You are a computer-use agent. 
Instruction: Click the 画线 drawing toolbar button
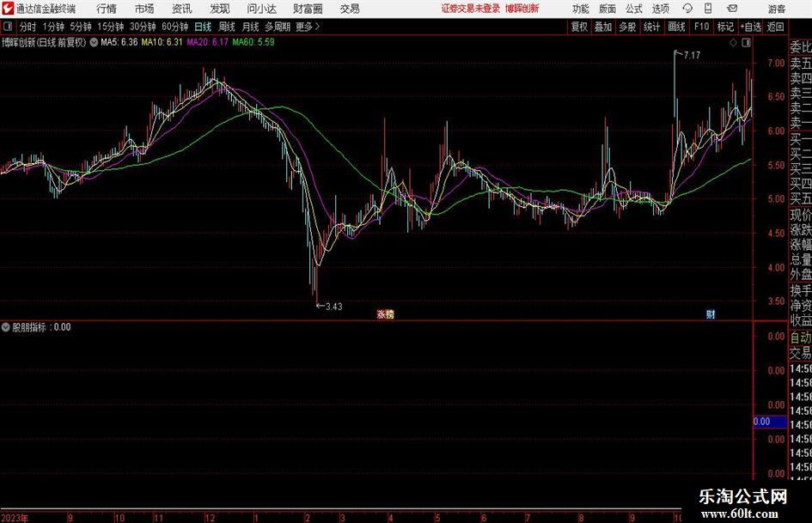click(677, 27)
